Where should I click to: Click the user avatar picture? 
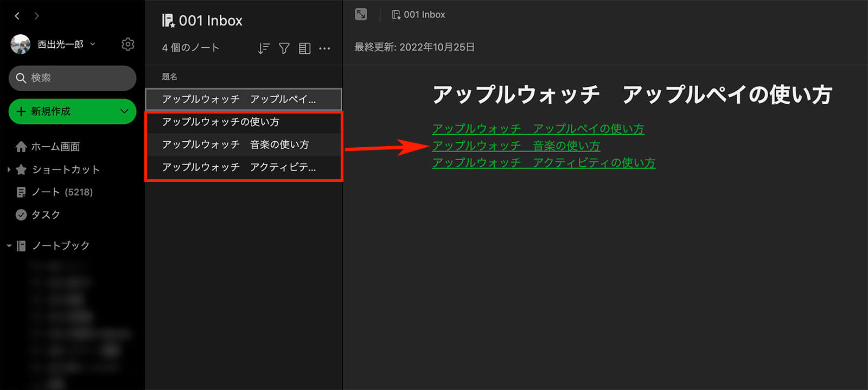[x=21, y=45]
